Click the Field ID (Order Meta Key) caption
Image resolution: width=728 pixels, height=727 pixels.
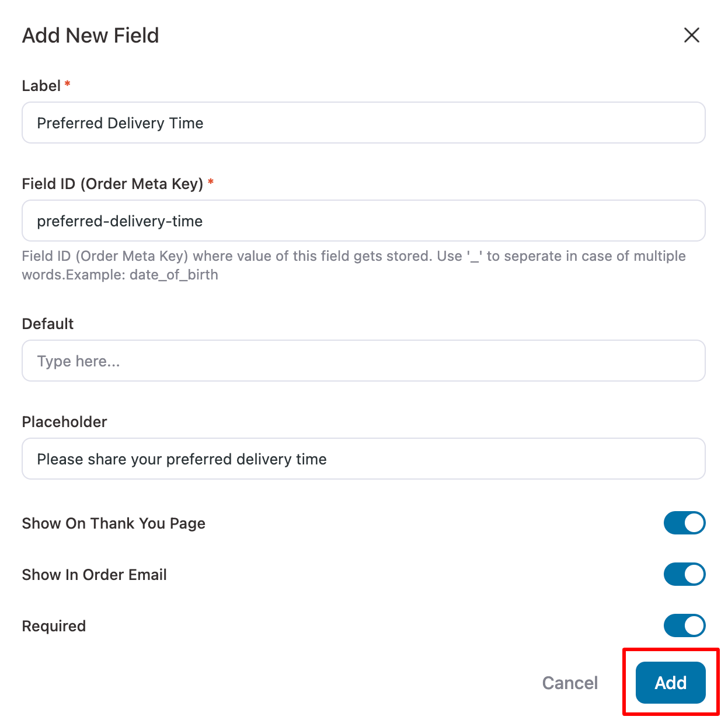pos(113,184)
